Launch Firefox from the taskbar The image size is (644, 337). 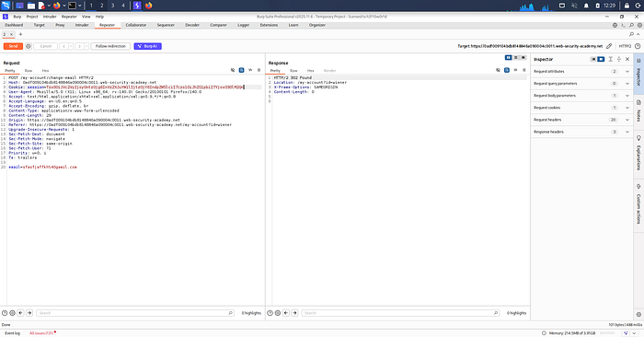click(x=56, y=6)
